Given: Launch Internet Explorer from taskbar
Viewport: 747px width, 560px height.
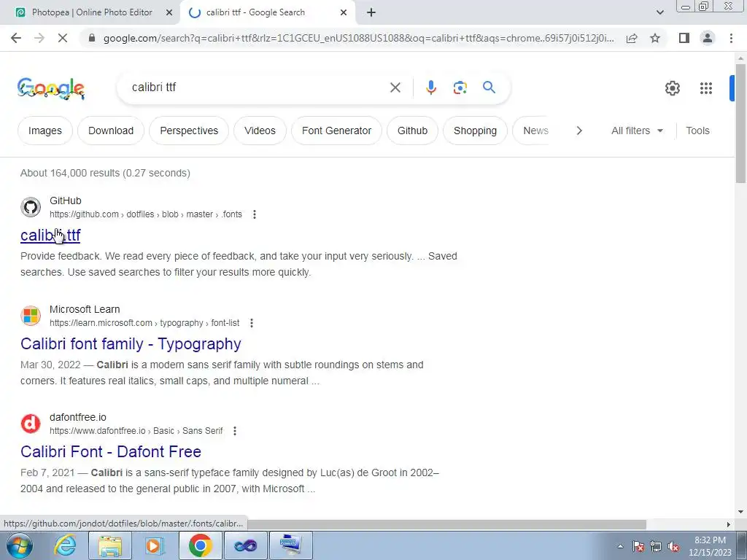Looking at the screenshot, I should [x=65, y=545].
